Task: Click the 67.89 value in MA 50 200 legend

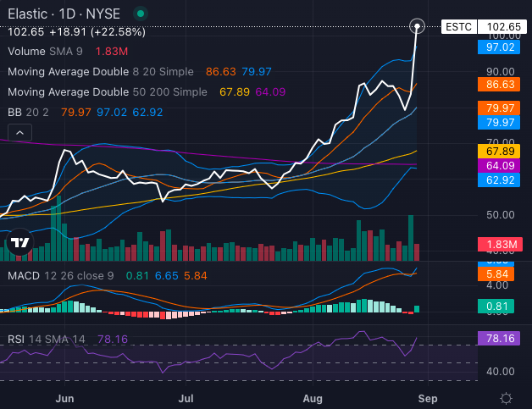Action: click(x=235, y=92)
